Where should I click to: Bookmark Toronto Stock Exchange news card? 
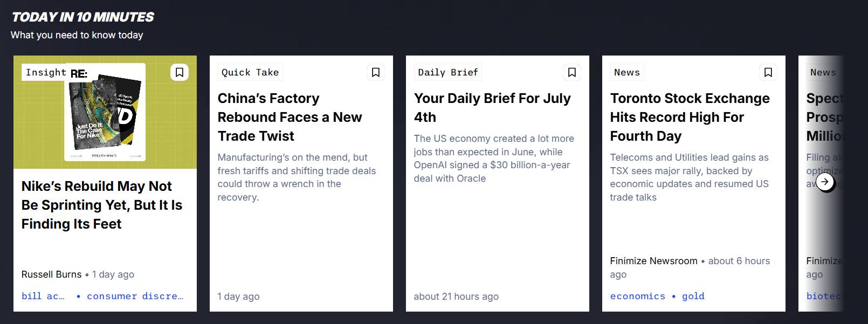pos(768,72)
